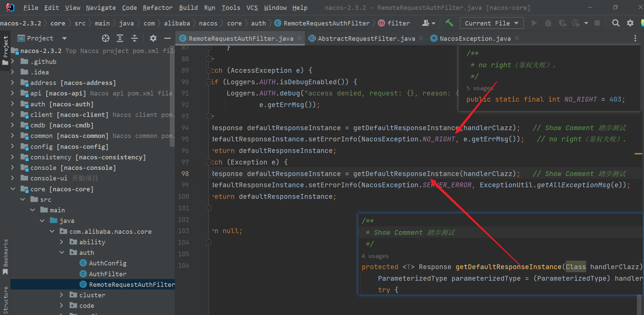Close the AbstractRequestFilter.java tab

pyautogui.click(x=421, y=38)
